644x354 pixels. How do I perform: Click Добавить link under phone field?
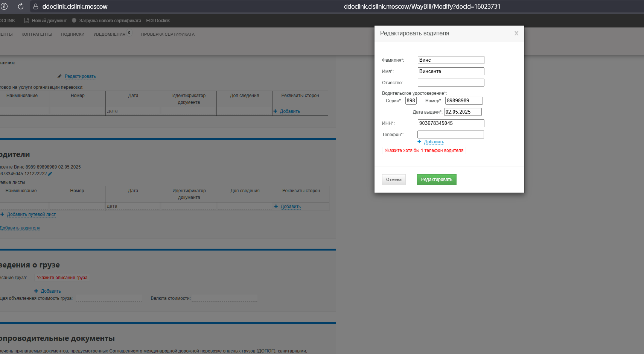434,142
